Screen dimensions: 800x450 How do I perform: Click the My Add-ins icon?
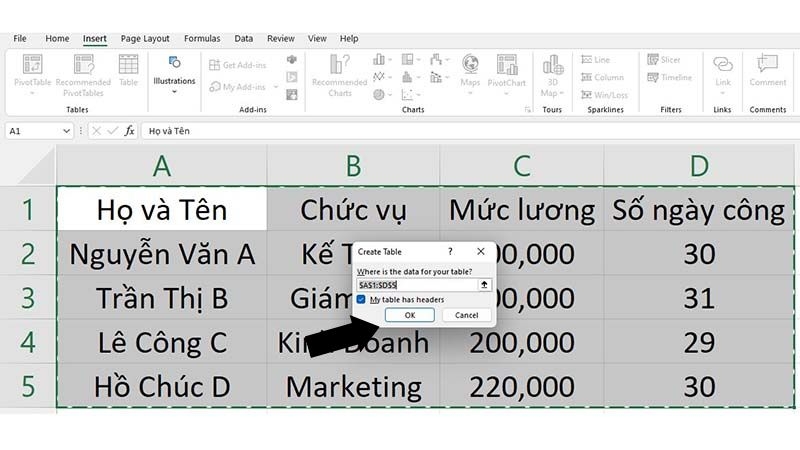coord(215,87)
